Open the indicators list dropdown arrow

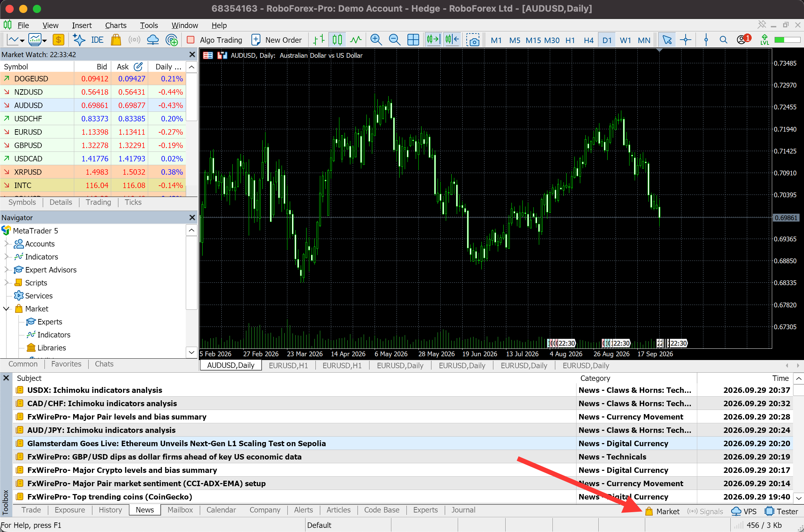[x=44, y=41]
